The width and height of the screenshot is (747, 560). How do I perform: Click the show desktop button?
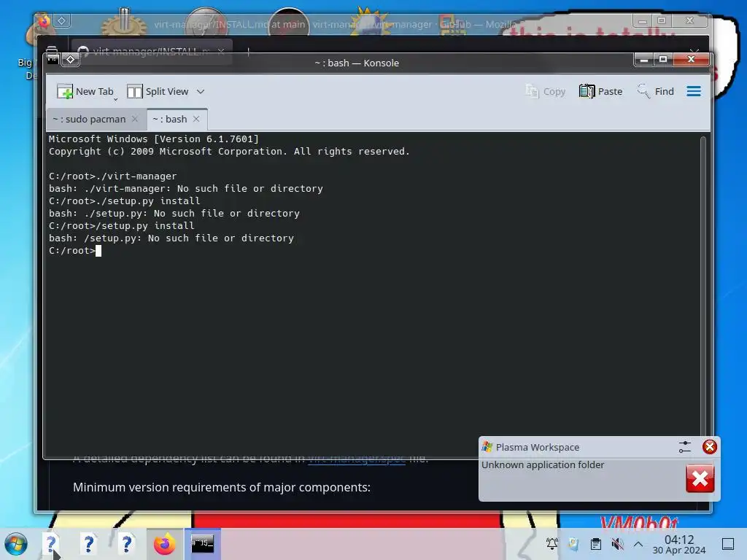728,544
